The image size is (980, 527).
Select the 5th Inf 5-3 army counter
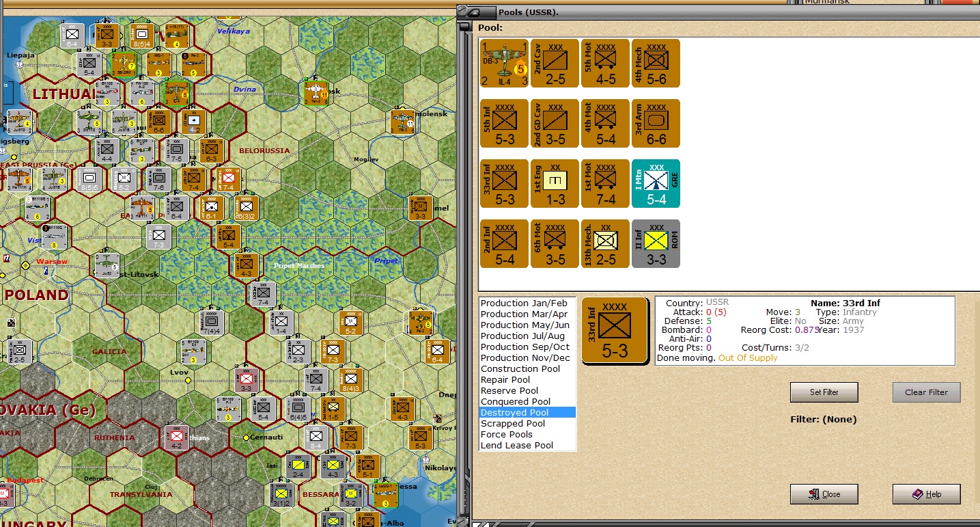pos(504,124)
